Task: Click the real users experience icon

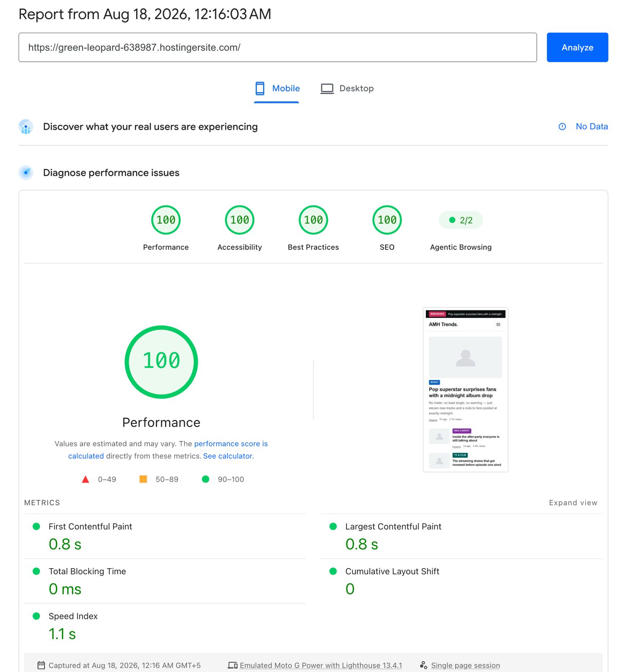Action: pyautogui.click(x=26, y=127)
